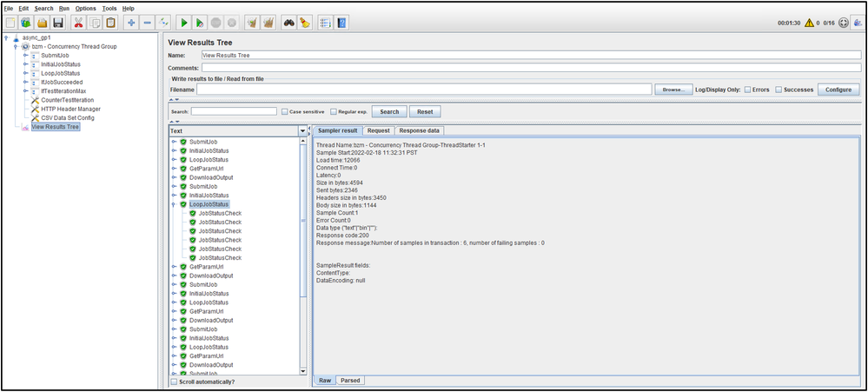Viewport: 868px width, 392px height.
Task: Expand all nodes with the blue plus icon
Action: click(x=131, y=23)
